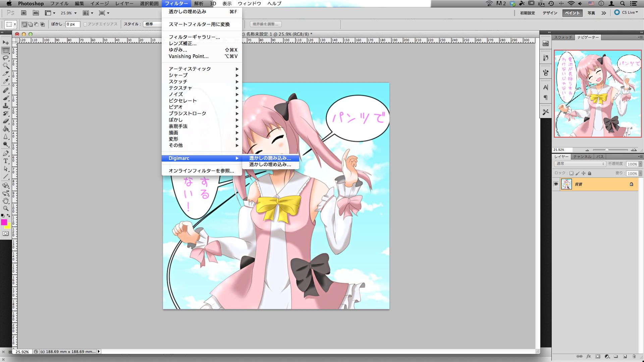Viewport: 644px width, 362px height.
Task: Link layers with chain icon
Action: coord(579,356)
